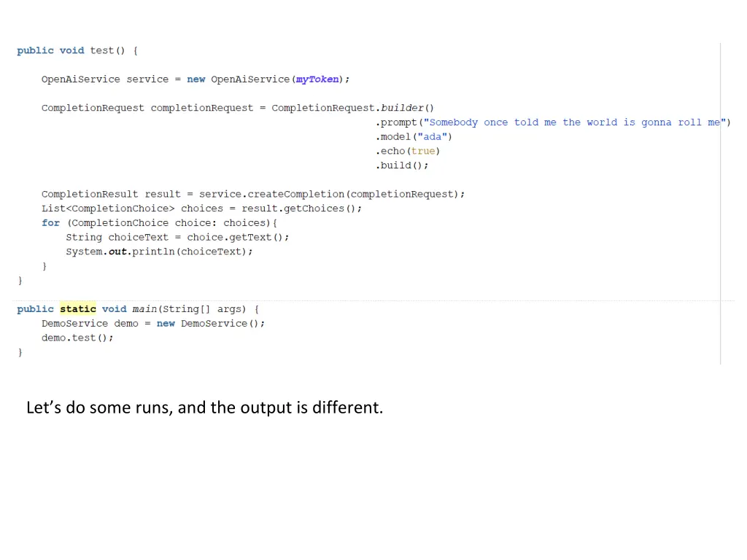Screen dimensions: 747x560
Task: Click the myToken argument
Action: (317, 79)
